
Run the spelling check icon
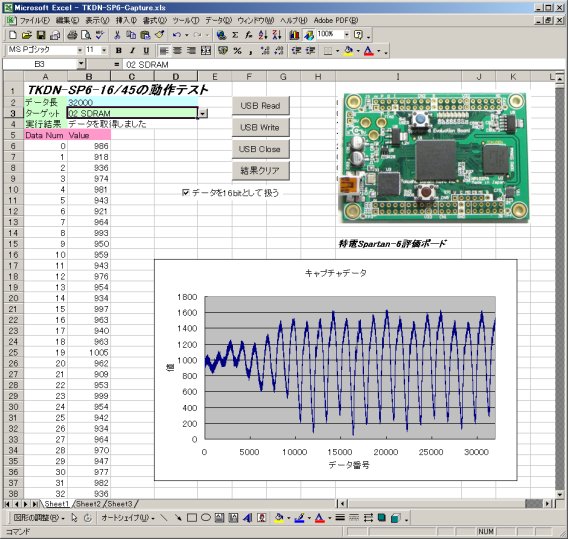tap(100, 35)
